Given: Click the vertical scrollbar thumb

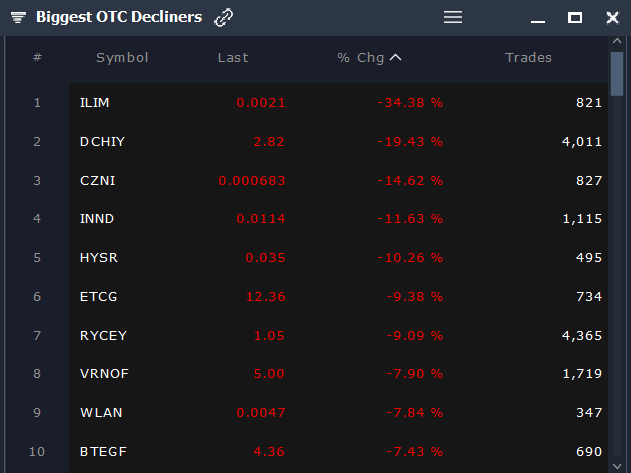Looking at the screenshot, I should click(x=617, y=74).
